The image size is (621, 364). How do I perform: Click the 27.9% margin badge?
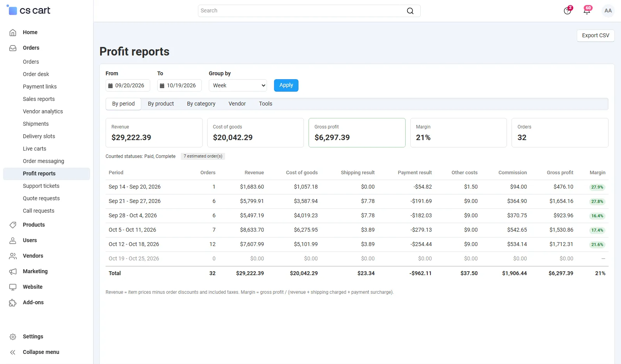point(597,187)
